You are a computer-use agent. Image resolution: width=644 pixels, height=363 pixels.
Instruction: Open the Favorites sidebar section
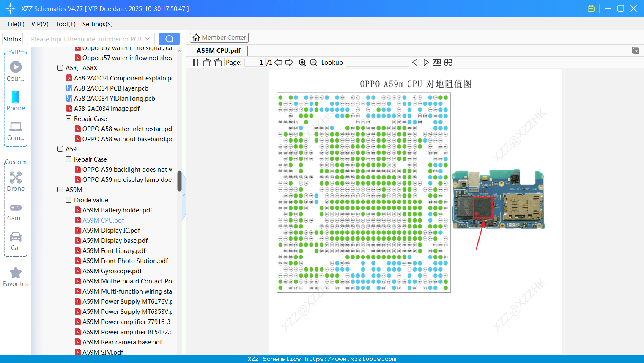pos(16,277)
